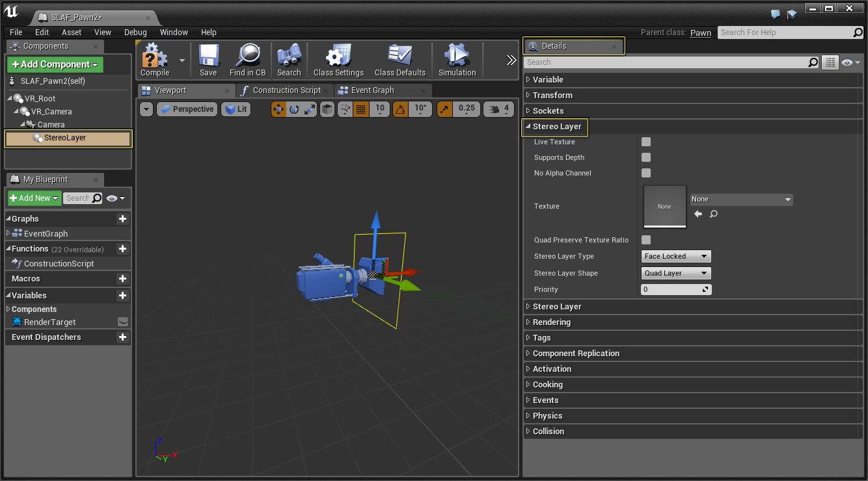The width and height of the screenshot is (868, 481).
Task: Select the Rotate gizmo in the viewport
Action: click(294, 109)
